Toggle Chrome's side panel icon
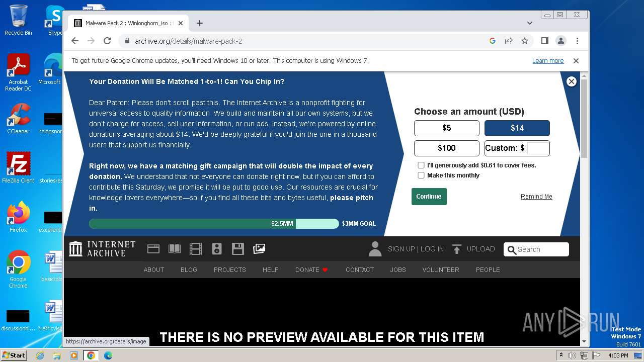The image size is (644, 362). pyautogui.click(x=545, y=41)
